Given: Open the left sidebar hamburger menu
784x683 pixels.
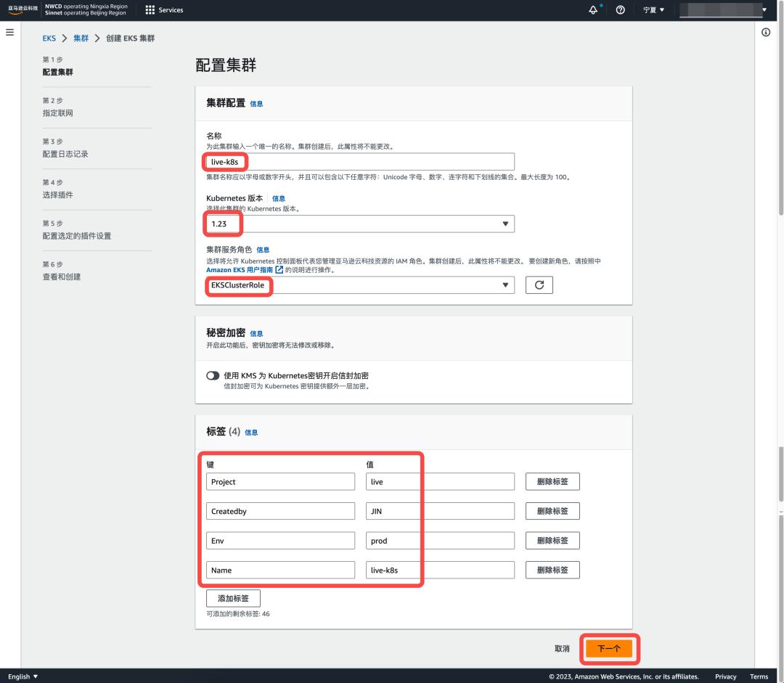Looking at the screenshot, I should 9,31.
